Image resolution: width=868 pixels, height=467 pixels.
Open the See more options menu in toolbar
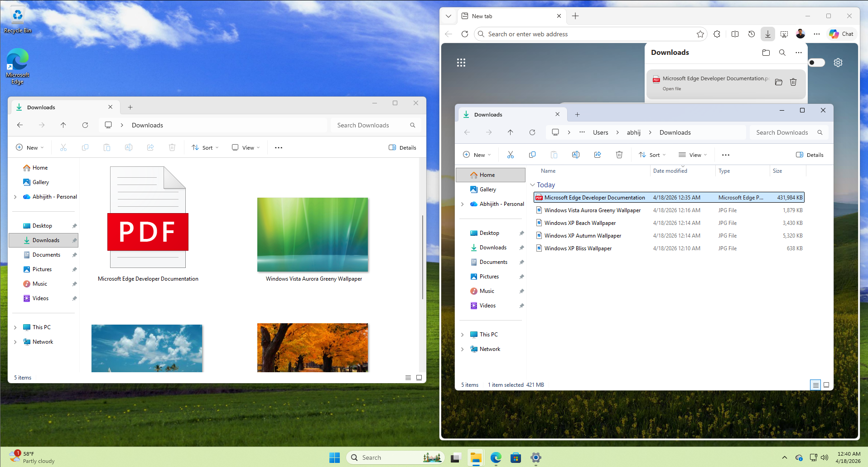click(725, 155)
